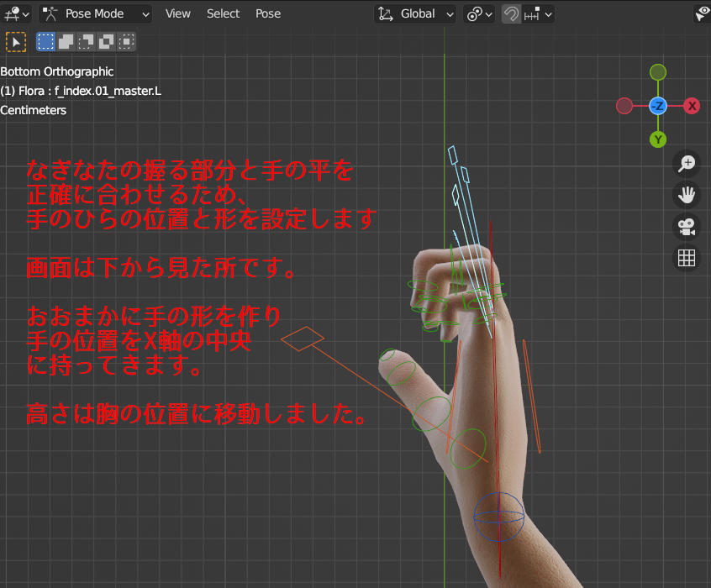Enable Subtract selection mode icon
Screen dimensions: 711x588
84,41
